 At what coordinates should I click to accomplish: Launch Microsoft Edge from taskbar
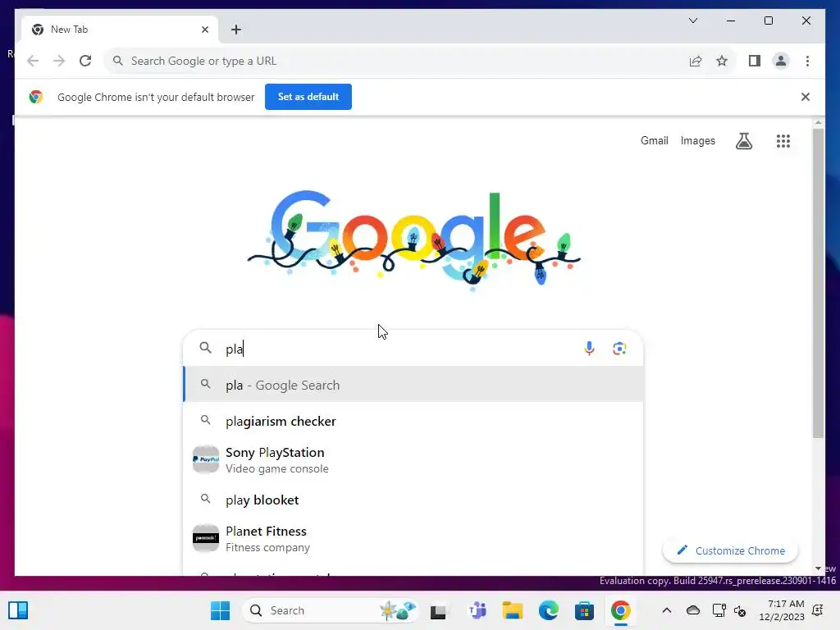548,610
